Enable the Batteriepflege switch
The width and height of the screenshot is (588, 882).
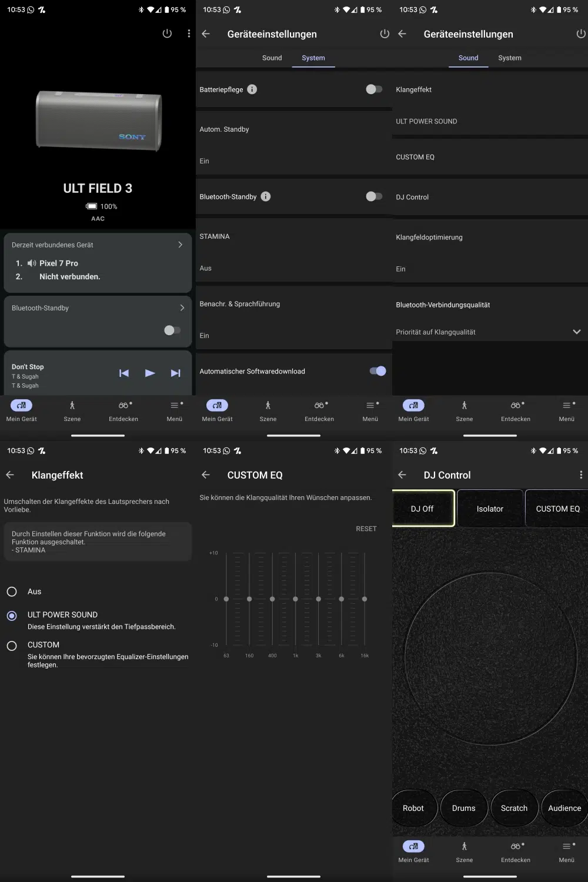374,89
